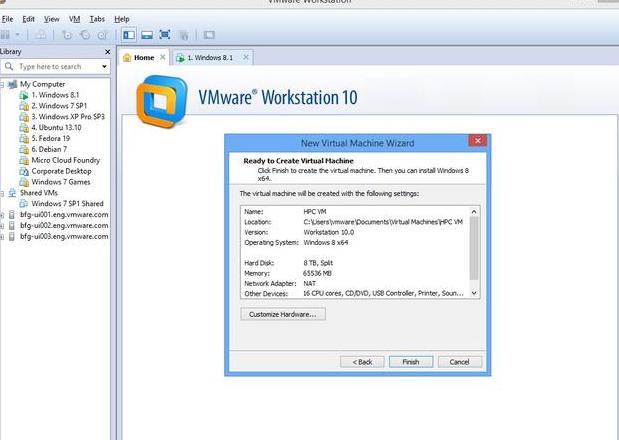Click the revert to snapshot toolbar icon
Image resolution: width=619 pixels, height=440 pixels.
(85, 35)
